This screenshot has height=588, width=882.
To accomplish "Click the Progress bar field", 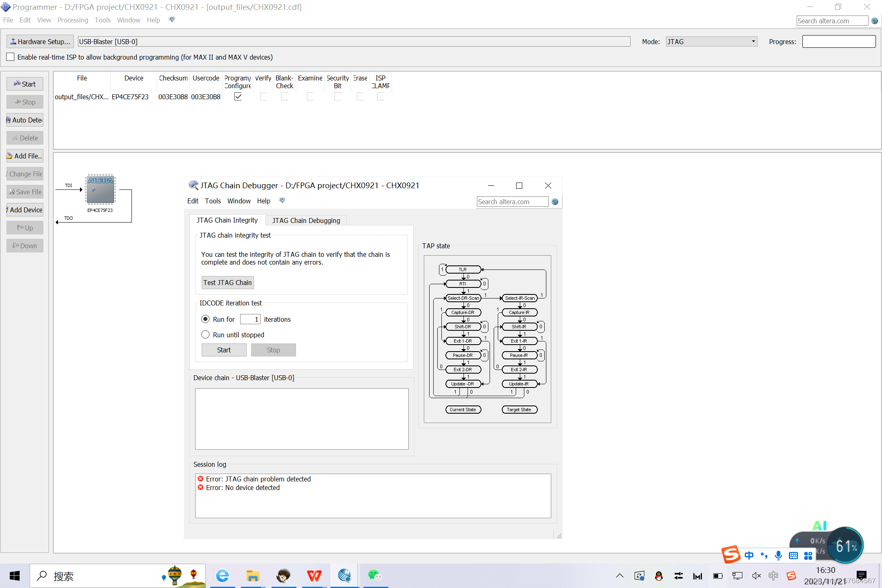I will coord(839,42).
